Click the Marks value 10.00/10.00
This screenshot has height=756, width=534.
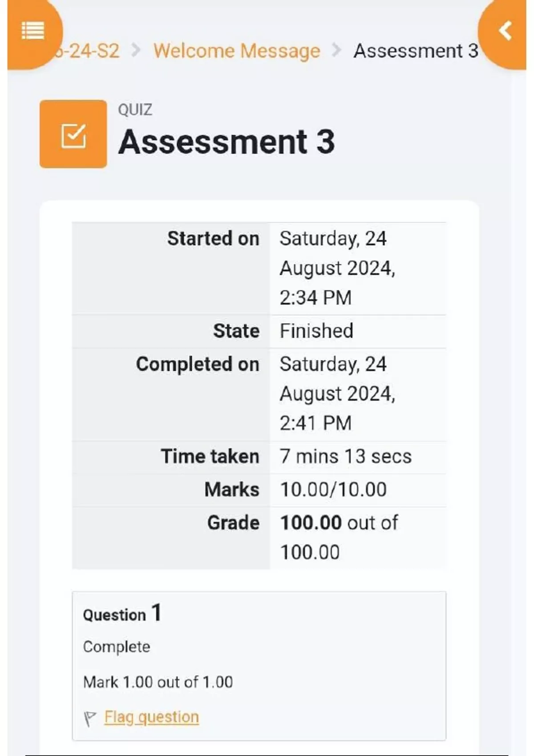point(333,490)
